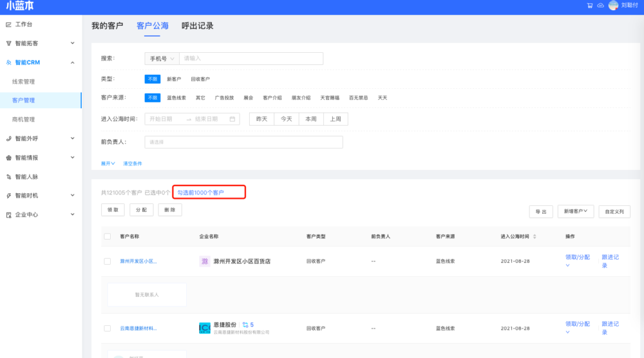Image resolution: width=644 pixels, height=358 pixels.
Task: Sort by 进入公海时间 column sort icon
Action: click(535, 237)
